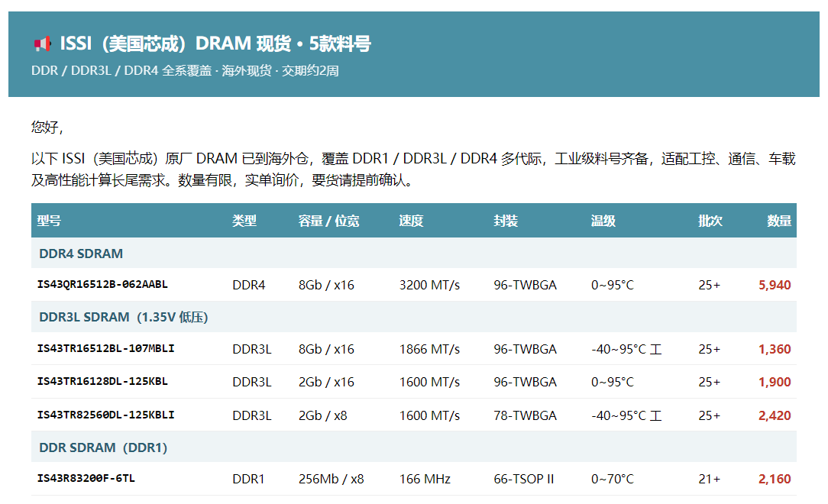Click the '166 MHz' speed cell
This screenshot has height=504, width=828.
pos(425,479)
